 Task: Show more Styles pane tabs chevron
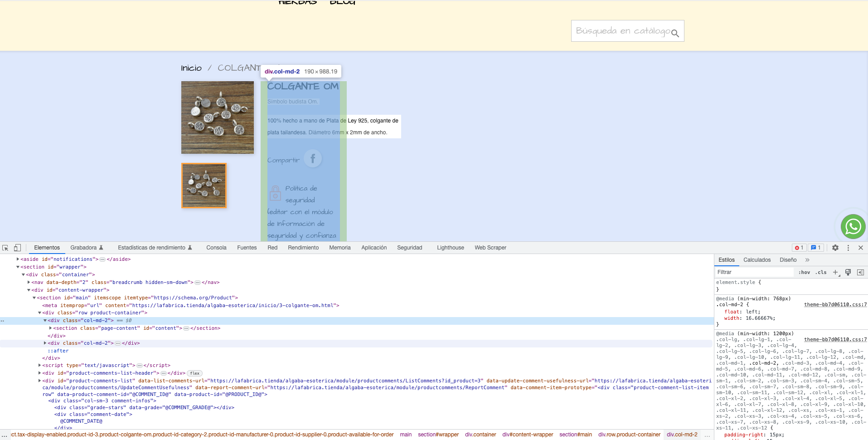[x=807, y=260]
